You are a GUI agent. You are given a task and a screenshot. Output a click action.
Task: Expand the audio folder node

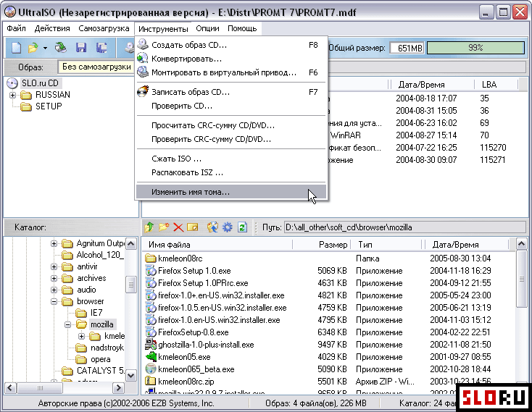(54, 290)
